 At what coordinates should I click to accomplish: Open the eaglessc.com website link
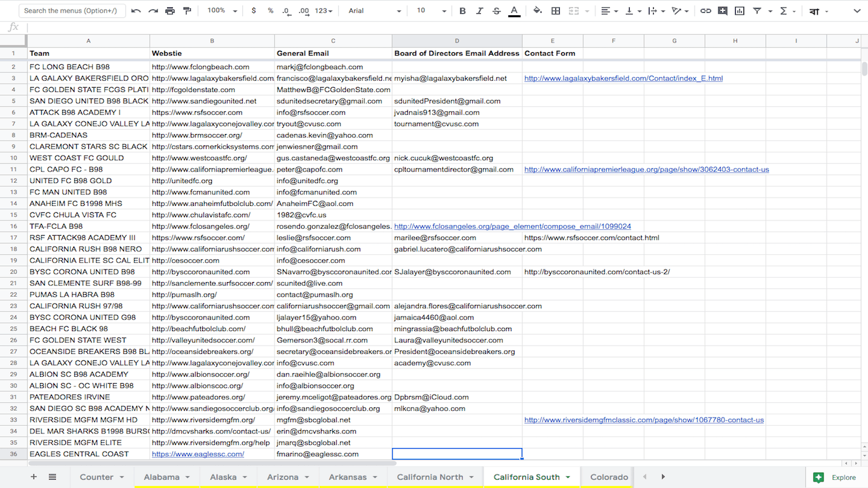198,454
